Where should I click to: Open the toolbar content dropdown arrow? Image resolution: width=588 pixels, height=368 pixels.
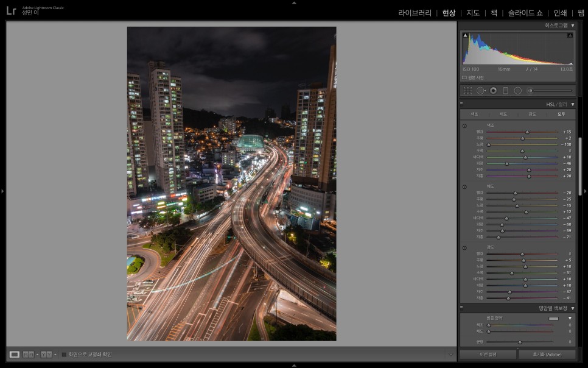[x=450, y=355]
